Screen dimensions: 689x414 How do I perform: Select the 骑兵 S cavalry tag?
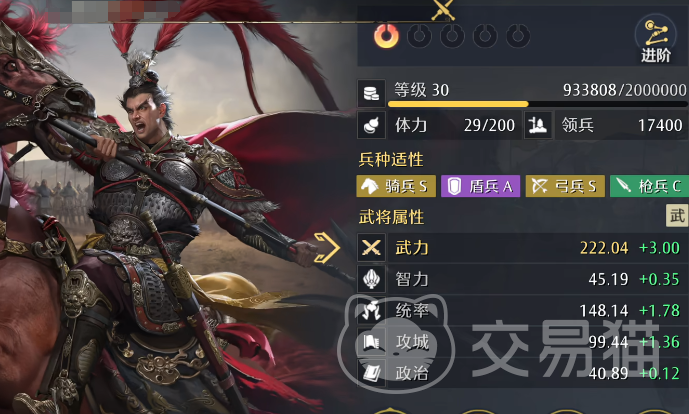pos(396,186)
